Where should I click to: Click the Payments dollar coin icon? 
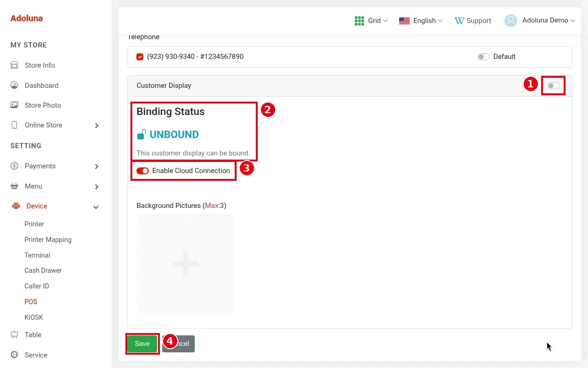[14, 166]
